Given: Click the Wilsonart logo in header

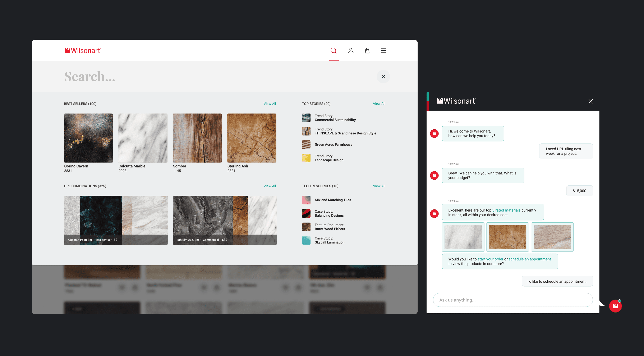Looking at the screenshot, I should pos(83,51).
